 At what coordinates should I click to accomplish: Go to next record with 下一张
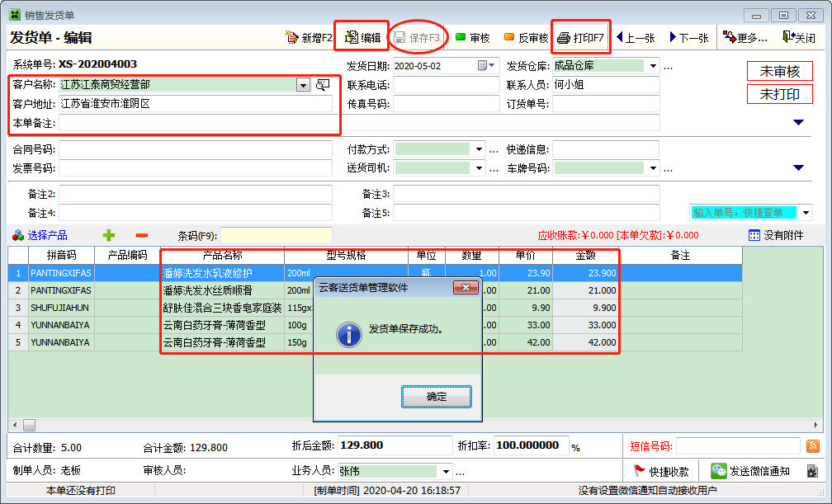(689, 38)
